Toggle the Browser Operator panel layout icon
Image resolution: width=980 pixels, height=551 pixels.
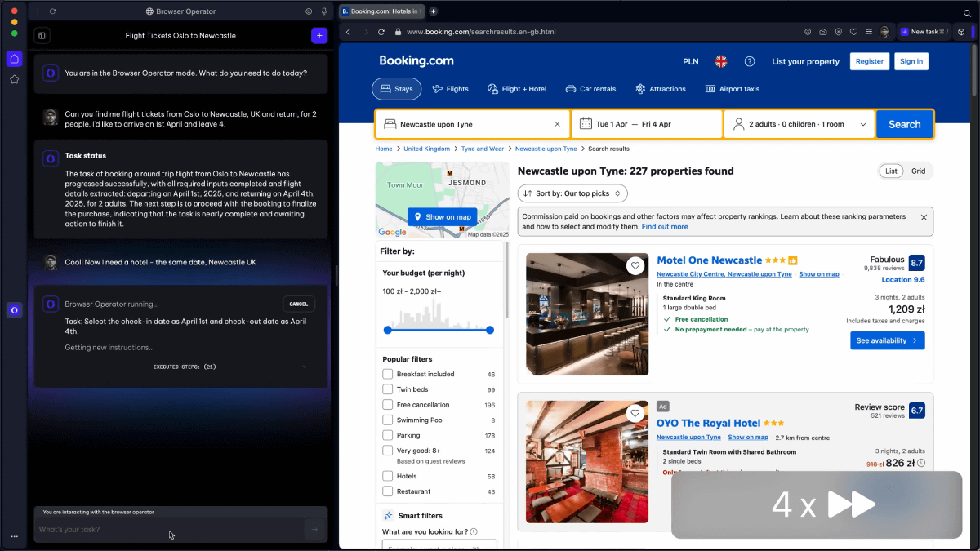pyautogui.click(x=42, y=36)
